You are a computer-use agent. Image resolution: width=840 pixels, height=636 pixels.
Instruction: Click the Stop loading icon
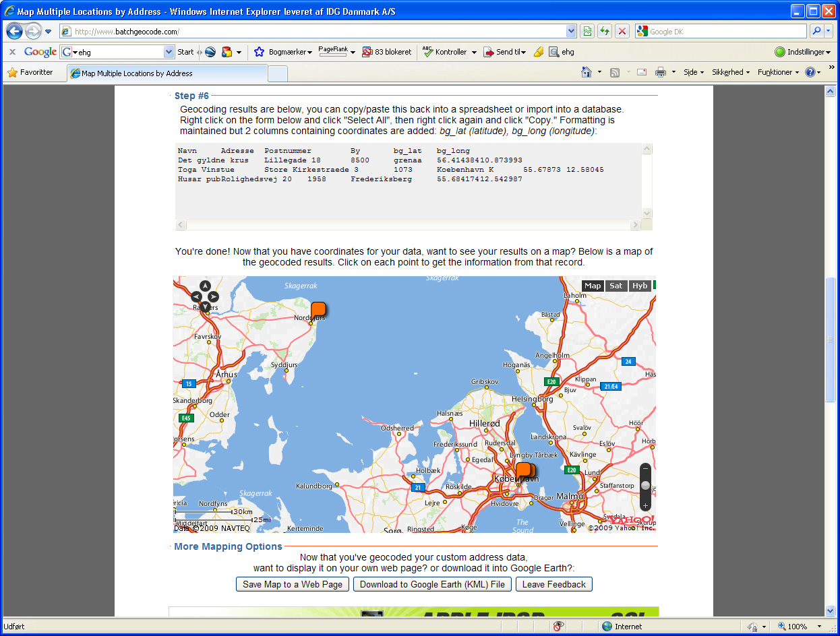tap(622, 32)
